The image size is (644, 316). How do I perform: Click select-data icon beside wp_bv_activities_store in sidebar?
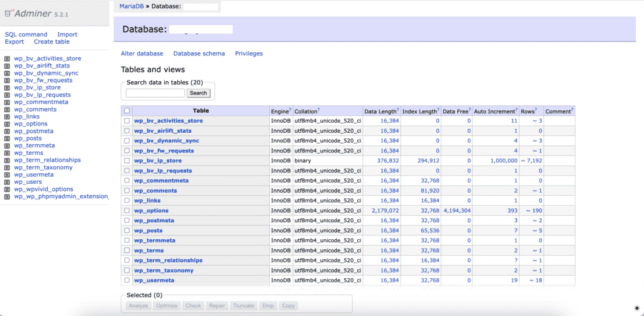tap(7, 59)
